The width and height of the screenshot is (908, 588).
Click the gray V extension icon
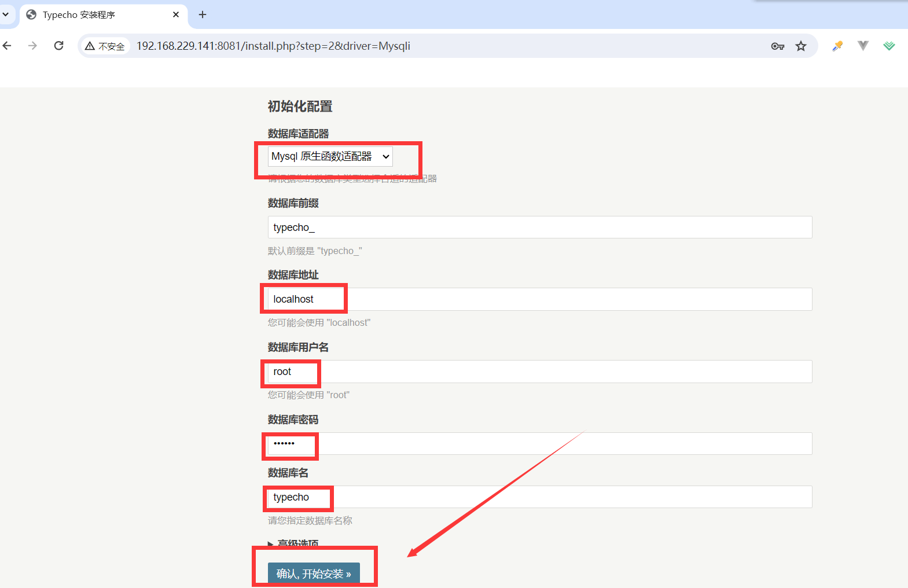863,46
